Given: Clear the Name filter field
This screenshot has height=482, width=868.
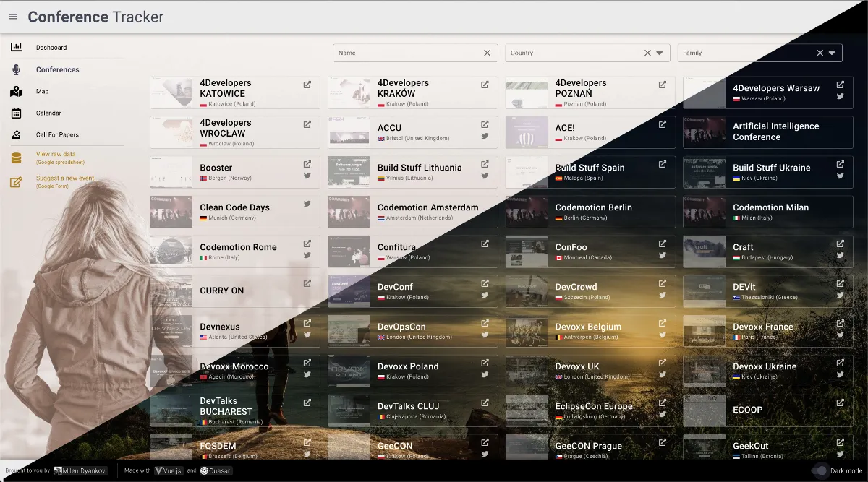Looking at the screenshot, I should tap(487, 53).
